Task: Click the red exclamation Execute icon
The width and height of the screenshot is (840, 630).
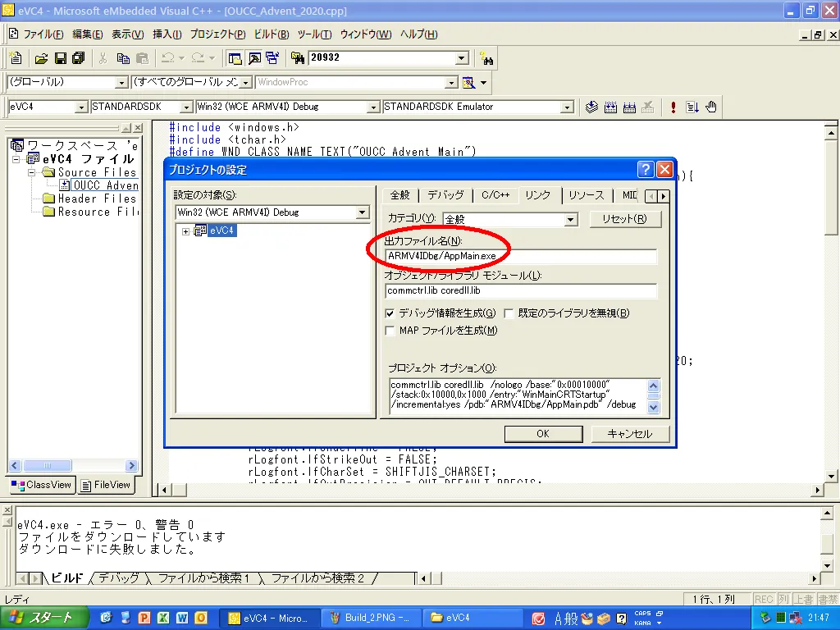Action: click(x=673, y=107)
